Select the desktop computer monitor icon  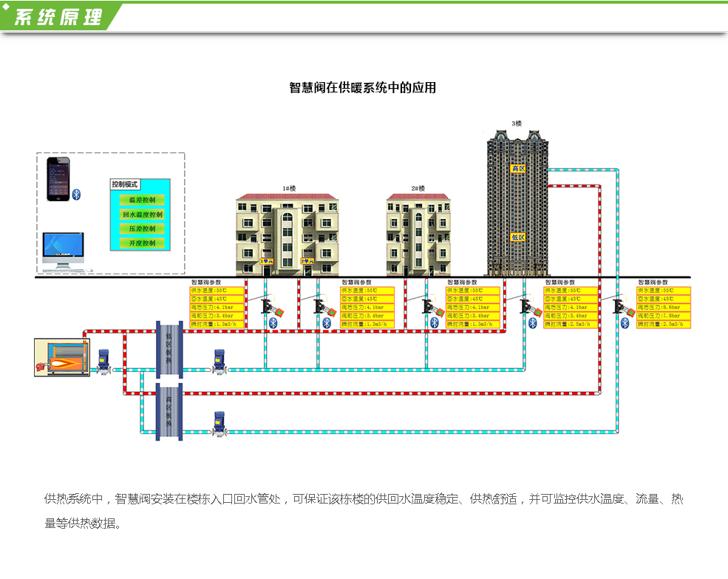coord(62,248)
